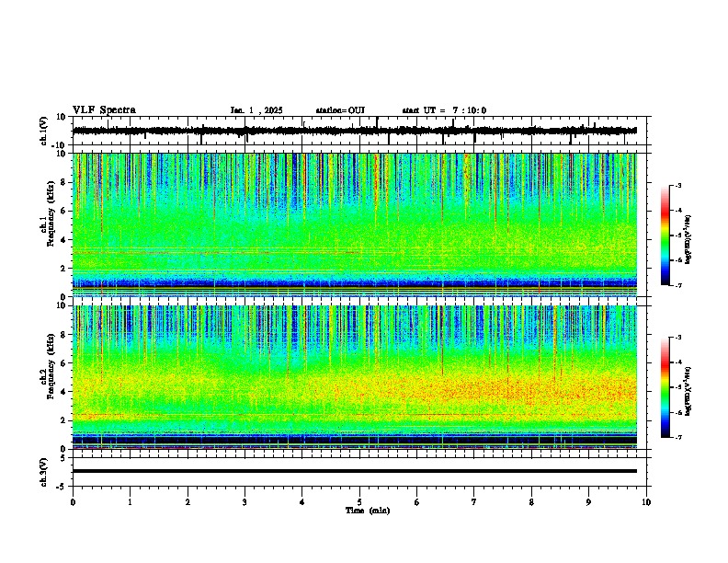Click the ch.1 spectrogram color scale bar
The height and width of the screenshot is (563, 728).
[x=665, y=236]
